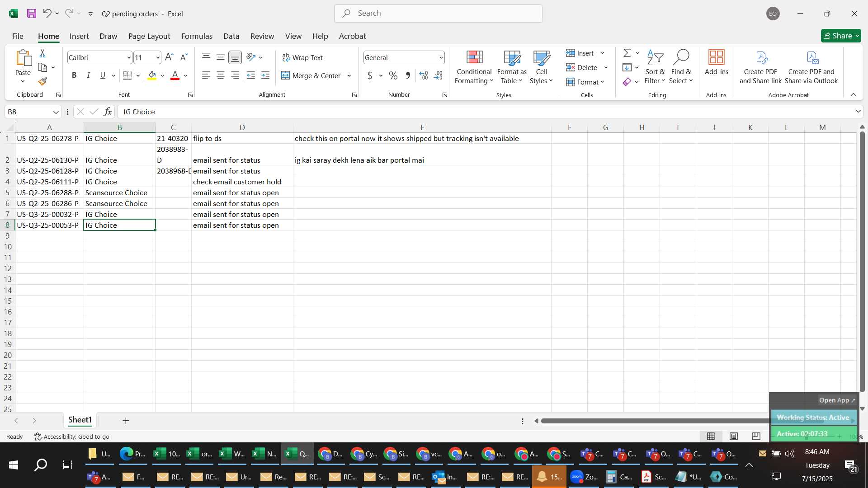Top-align the cell contents
Image resolution: width=868 pixels, height=488 pixels.
(206, 57)
